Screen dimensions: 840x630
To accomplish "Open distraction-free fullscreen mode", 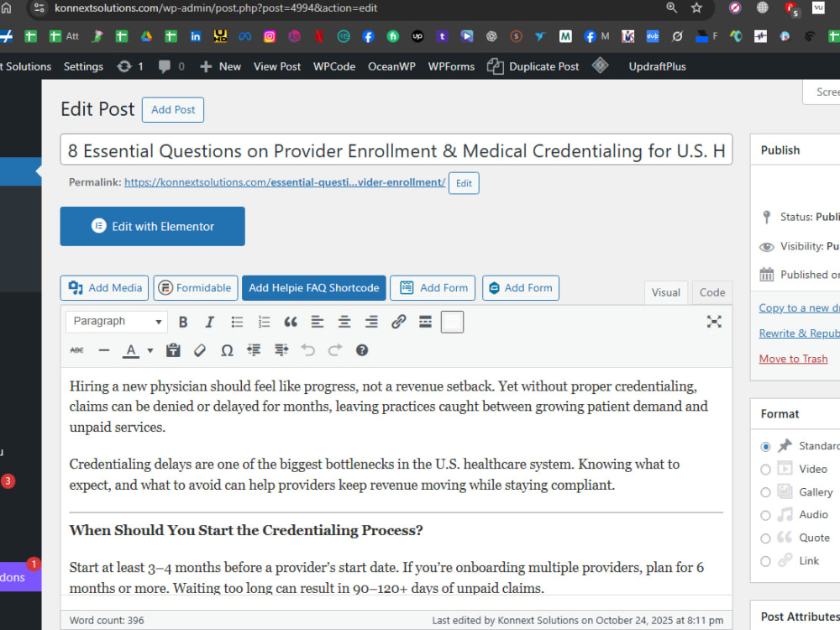I will click(x=714, y=322).
